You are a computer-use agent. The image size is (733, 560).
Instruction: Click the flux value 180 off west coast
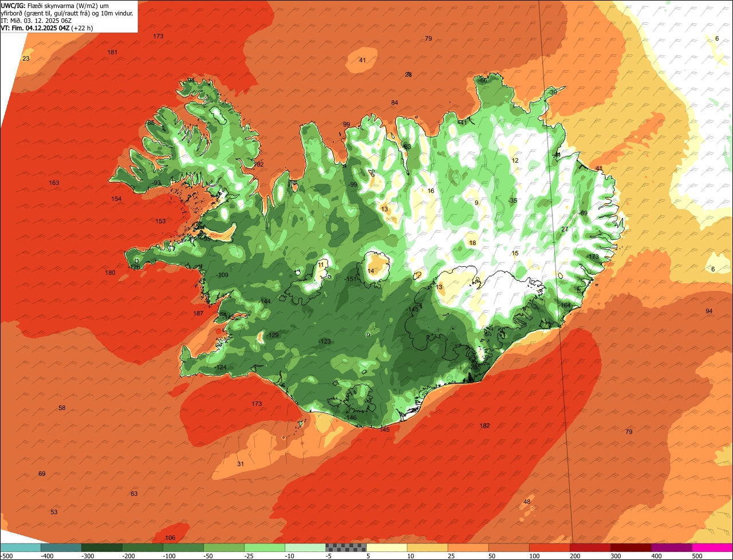point(110,273)
